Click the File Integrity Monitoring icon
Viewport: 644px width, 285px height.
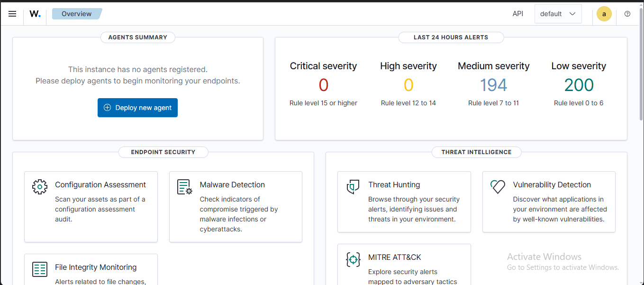point(40,269)
